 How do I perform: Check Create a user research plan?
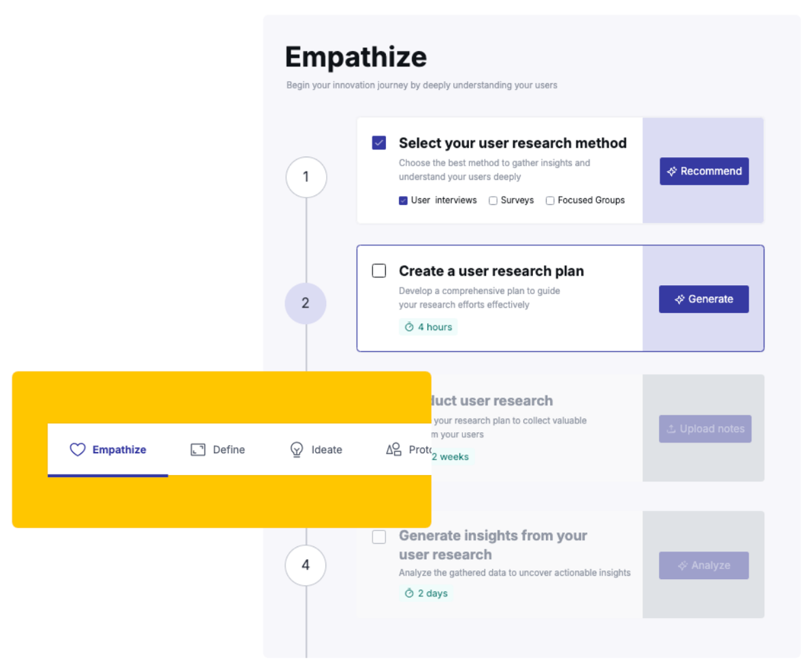click(x=379, y=271)
